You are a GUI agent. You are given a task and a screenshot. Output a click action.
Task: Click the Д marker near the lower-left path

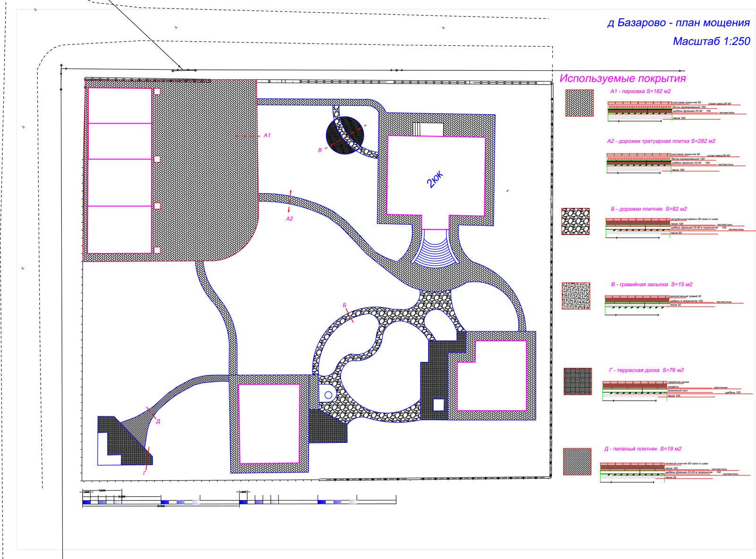click(158, 421)
